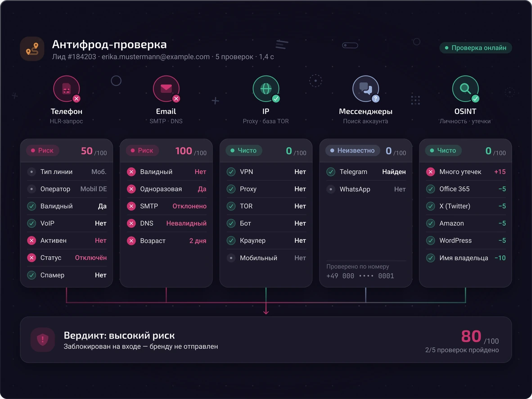Click the 2/5 проверок пройдено text

(x=462, y=350)
